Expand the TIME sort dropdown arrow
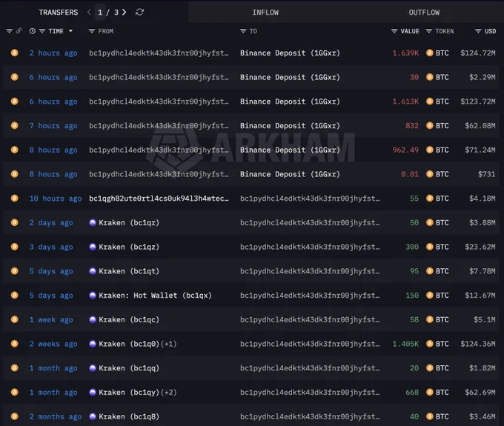The image size is (504, 426). tap(70, 31)
